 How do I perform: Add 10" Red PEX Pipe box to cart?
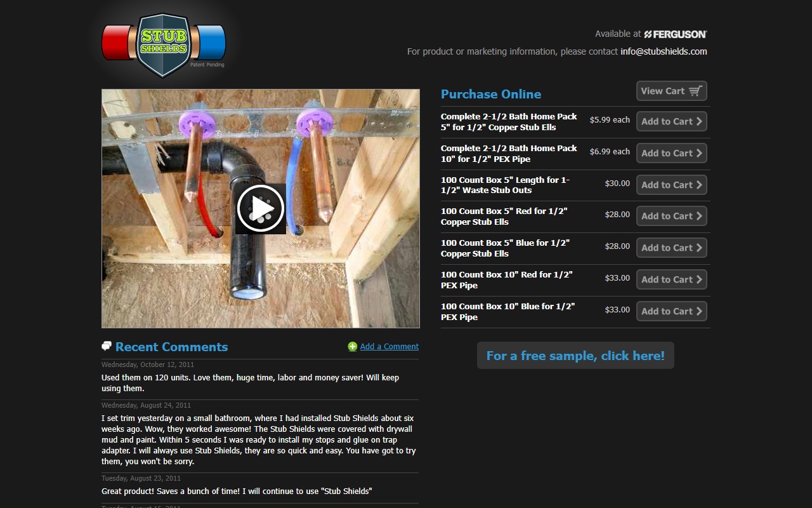(671, 279)
